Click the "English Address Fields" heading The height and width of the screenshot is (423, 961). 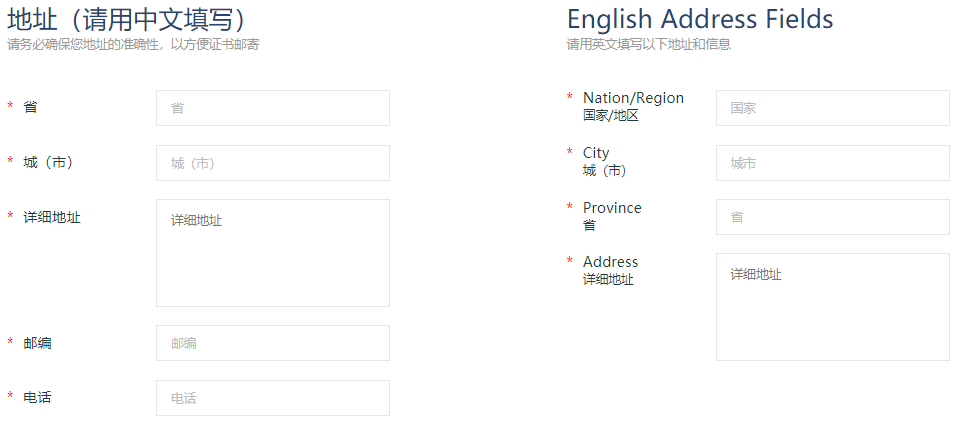coord(700,19)
